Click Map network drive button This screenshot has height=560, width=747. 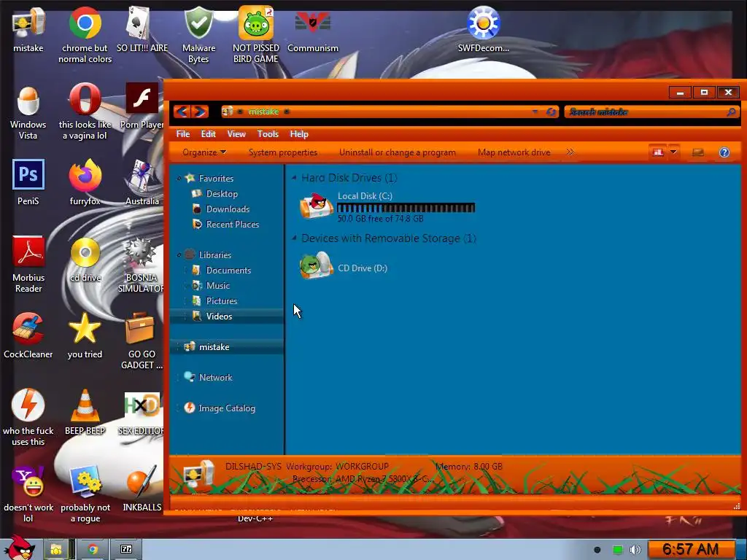pos(514,152)
